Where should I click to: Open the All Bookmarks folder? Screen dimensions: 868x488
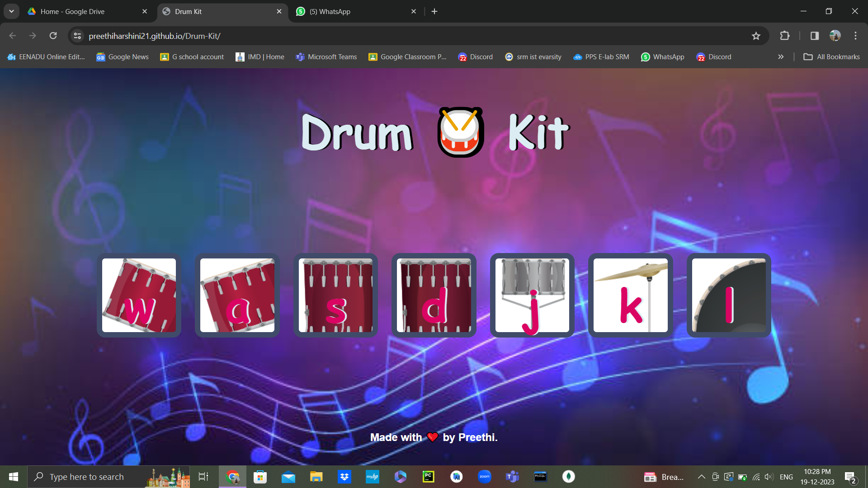(831, 57)
